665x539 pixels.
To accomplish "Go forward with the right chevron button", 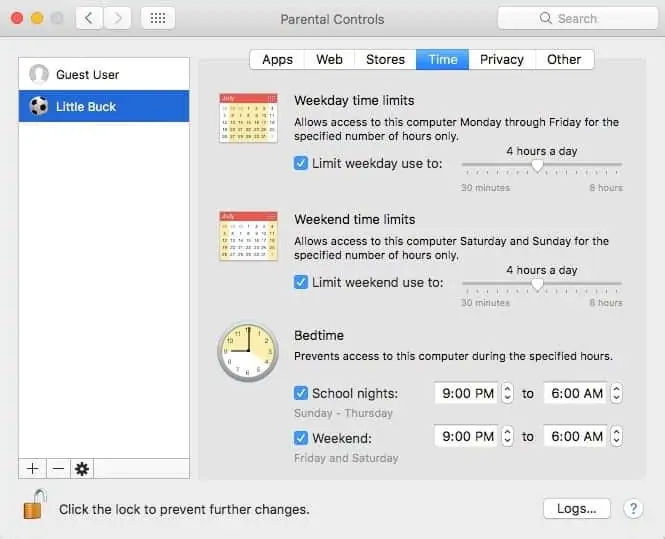I will 117,18.
